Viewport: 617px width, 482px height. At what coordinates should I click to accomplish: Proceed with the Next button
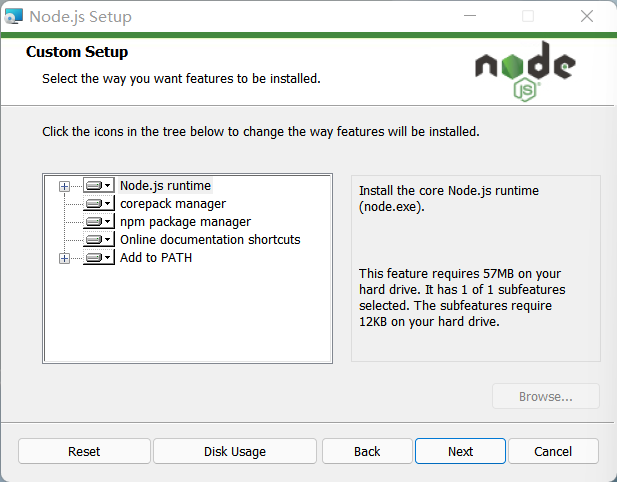point(460,451)
